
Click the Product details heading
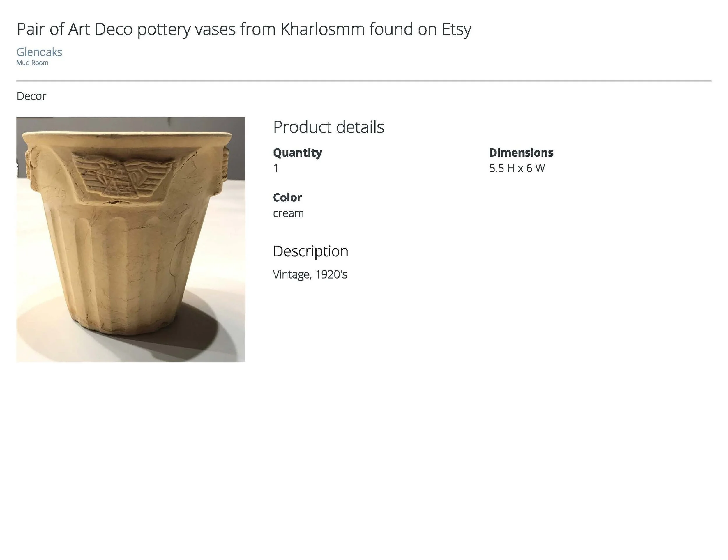[x=328, y=127]
